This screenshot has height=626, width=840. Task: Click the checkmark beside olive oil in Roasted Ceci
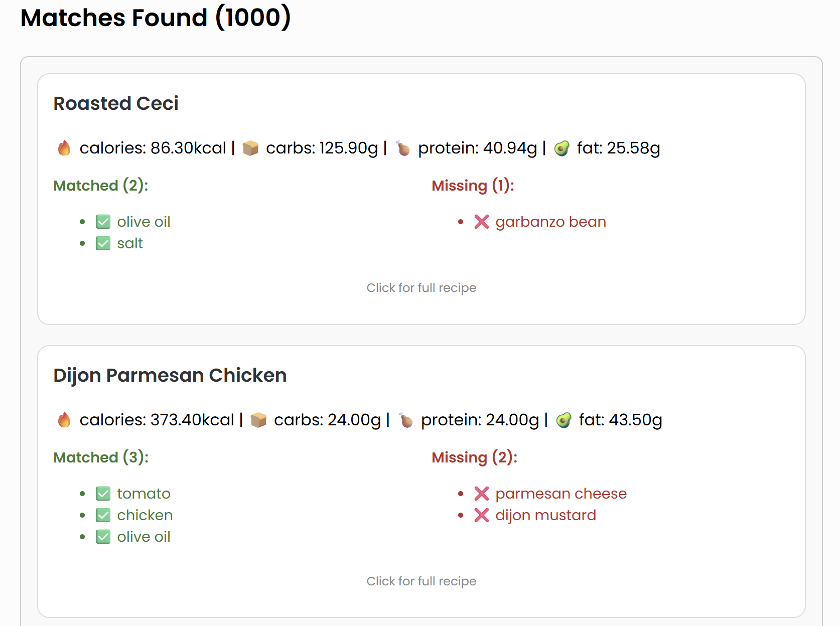pyautogui.click(x=103, y=222)
